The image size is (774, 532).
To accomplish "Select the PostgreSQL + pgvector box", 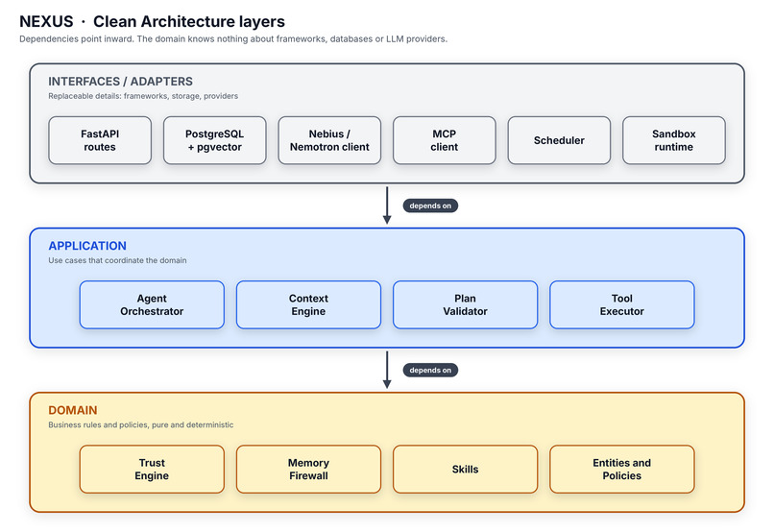I will pos(215,140).
